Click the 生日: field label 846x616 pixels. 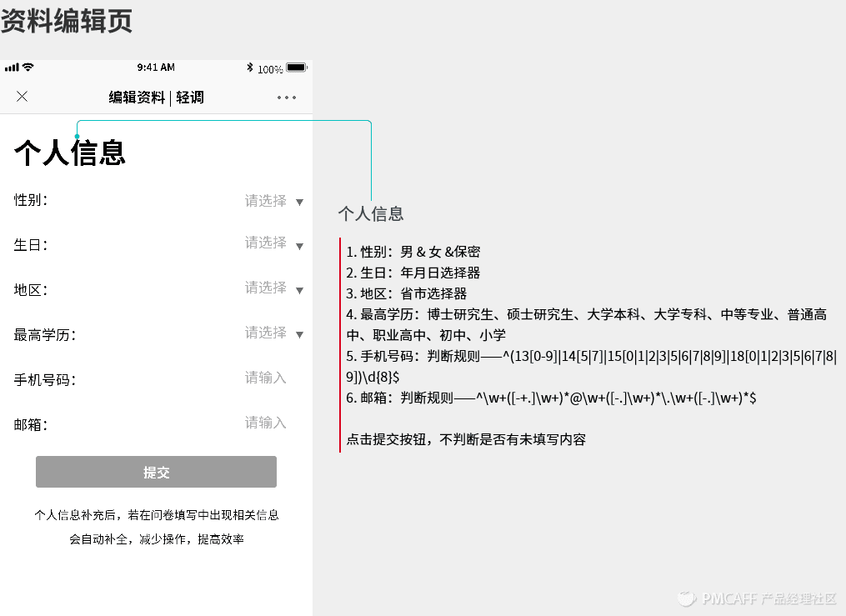coord(31,245)
